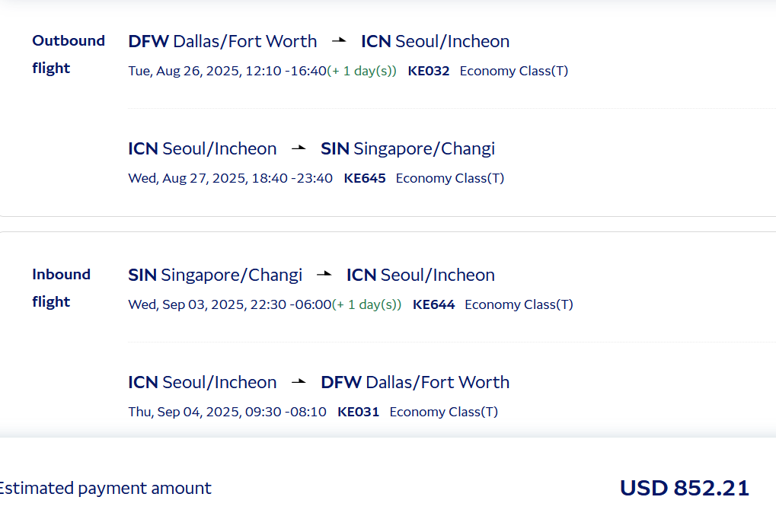Screen dimensions: 776x532
Task: Click the Thu, Sep 04, 2025 flight time
Action: 227,411
